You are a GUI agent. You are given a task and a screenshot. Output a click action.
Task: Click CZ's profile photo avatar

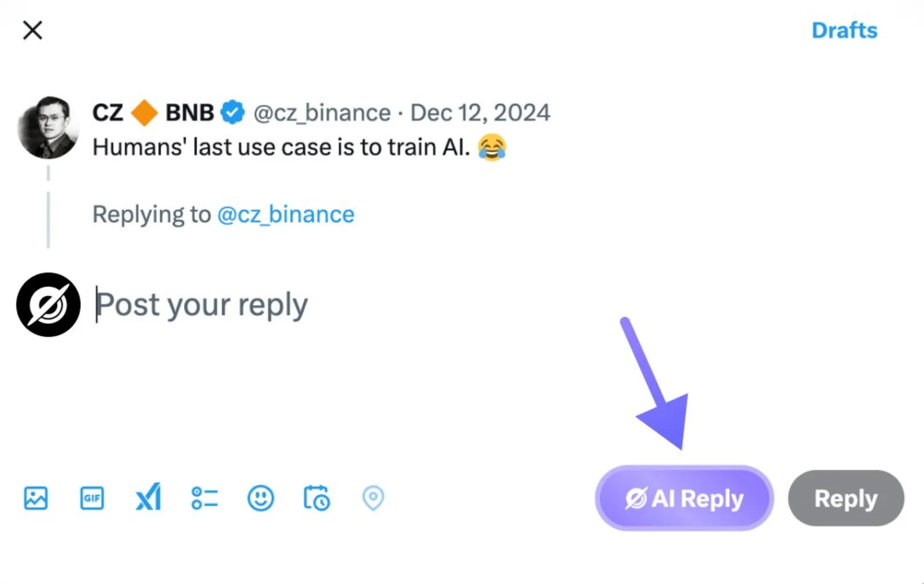coord(49,128)
